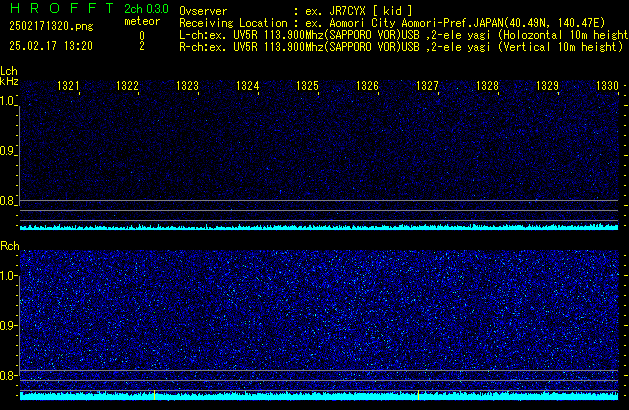Select the 1327 time marker
Screen dimensions: 629x410
427,86
